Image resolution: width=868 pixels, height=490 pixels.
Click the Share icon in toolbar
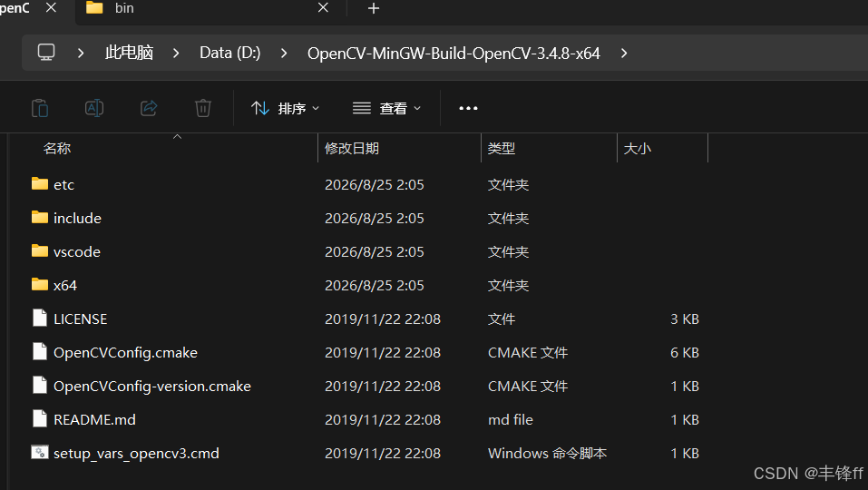pos(149,108)
